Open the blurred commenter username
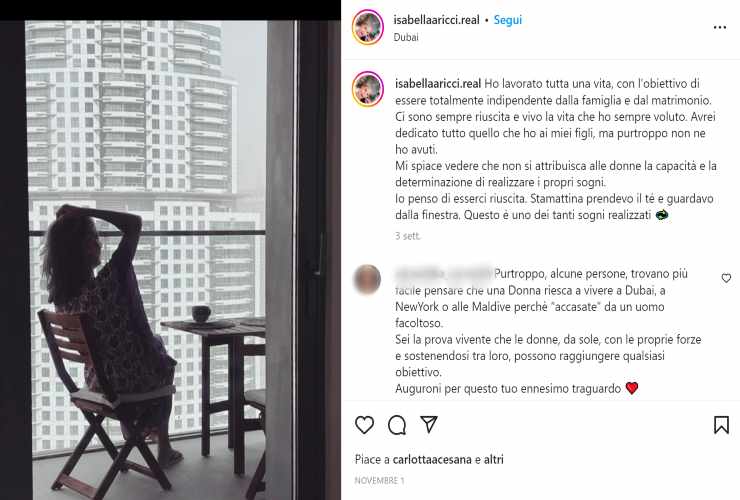740x500 pixels. click(443, 273)
